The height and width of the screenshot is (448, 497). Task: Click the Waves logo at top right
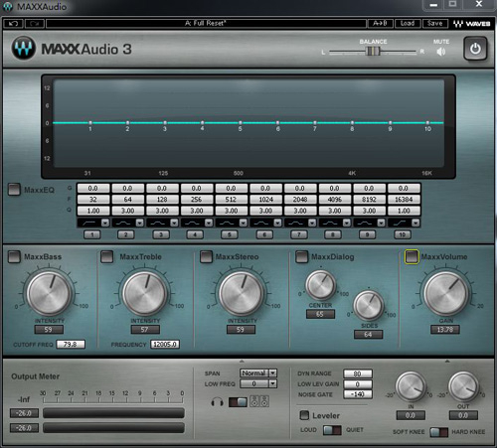[471, 24]
